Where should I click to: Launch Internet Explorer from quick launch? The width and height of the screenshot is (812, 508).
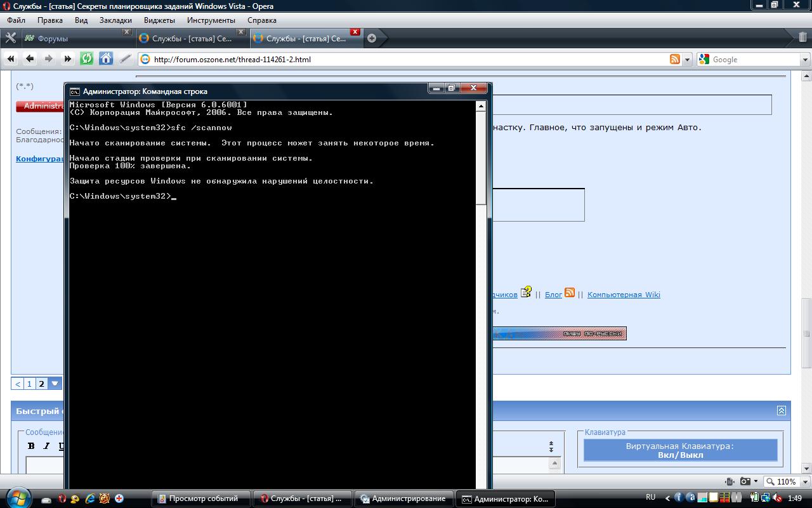91,498
